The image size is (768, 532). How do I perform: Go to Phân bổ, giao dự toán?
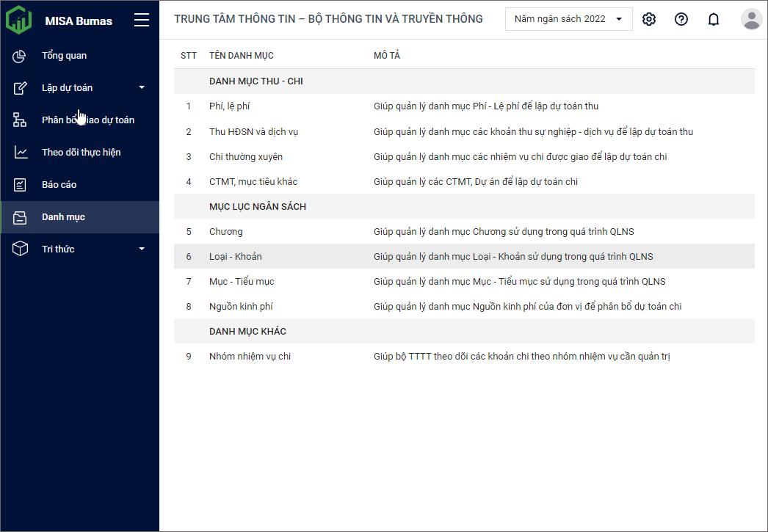tap(87, 120)
